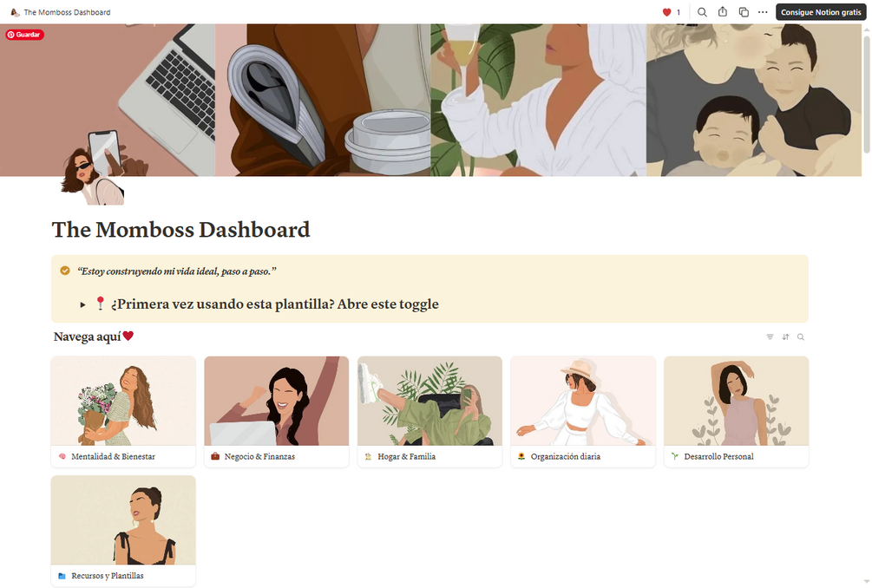Open the Organización diaria card image
Screen dimensions: 872x588
pyautogui.click(x=583, y=401)
